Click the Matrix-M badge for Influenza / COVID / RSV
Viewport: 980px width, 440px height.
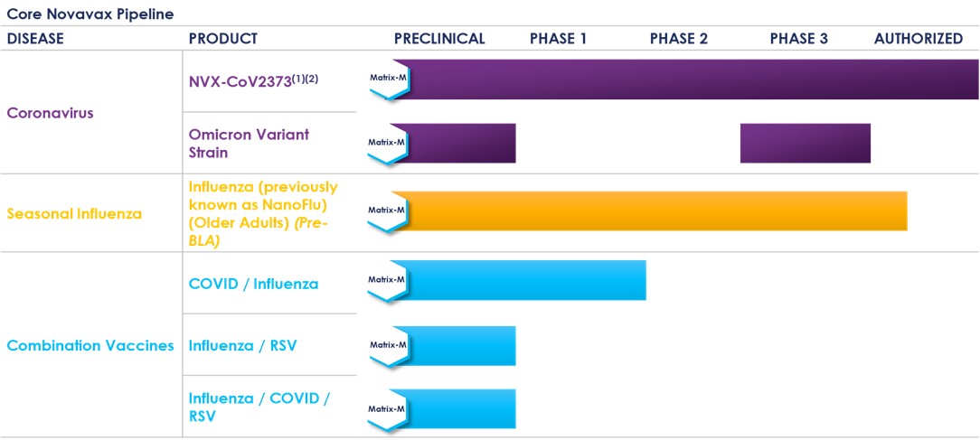[388, 409]
